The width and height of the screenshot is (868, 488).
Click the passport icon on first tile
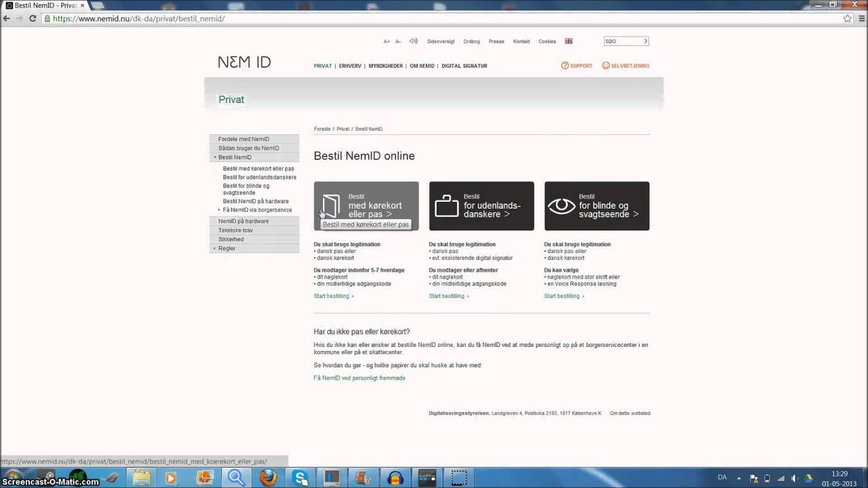(331, 206)
